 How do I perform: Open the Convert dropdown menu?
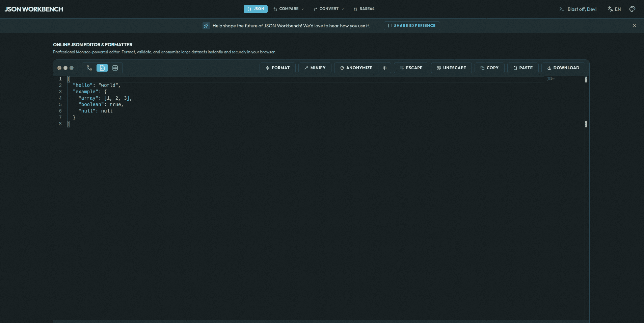pyautogui.click(x=329, y=9)
